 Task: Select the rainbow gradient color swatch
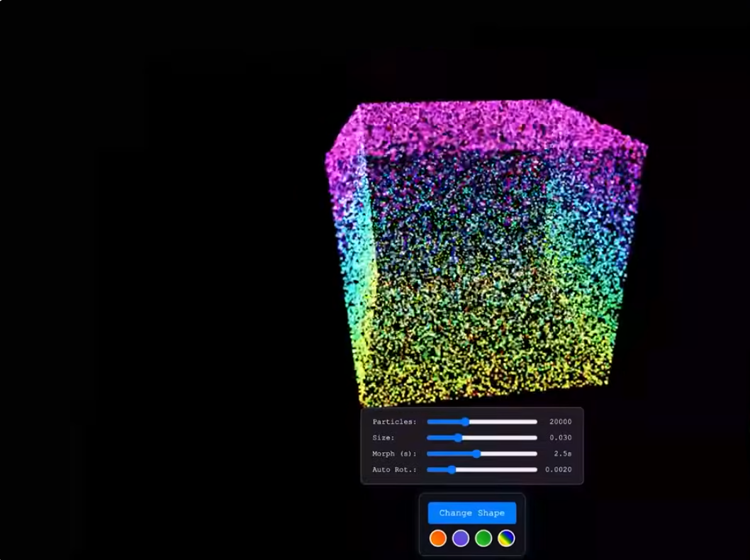pyautogui.click(x=506, y=538)
